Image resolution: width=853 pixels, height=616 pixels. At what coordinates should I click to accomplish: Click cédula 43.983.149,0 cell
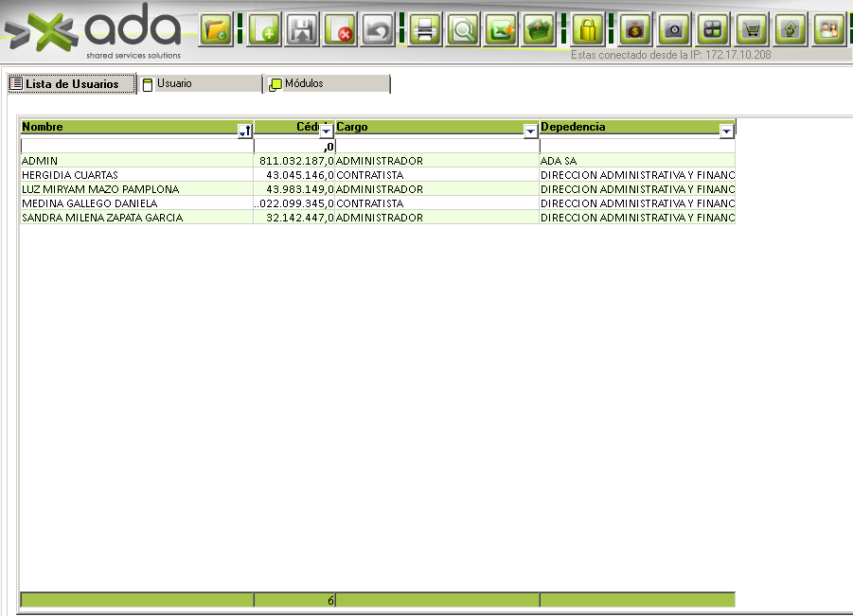click(x=294, y=188)
